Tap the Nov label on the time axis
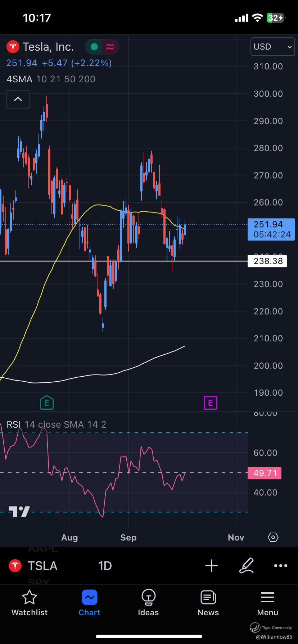 click(x=236, y=537)
